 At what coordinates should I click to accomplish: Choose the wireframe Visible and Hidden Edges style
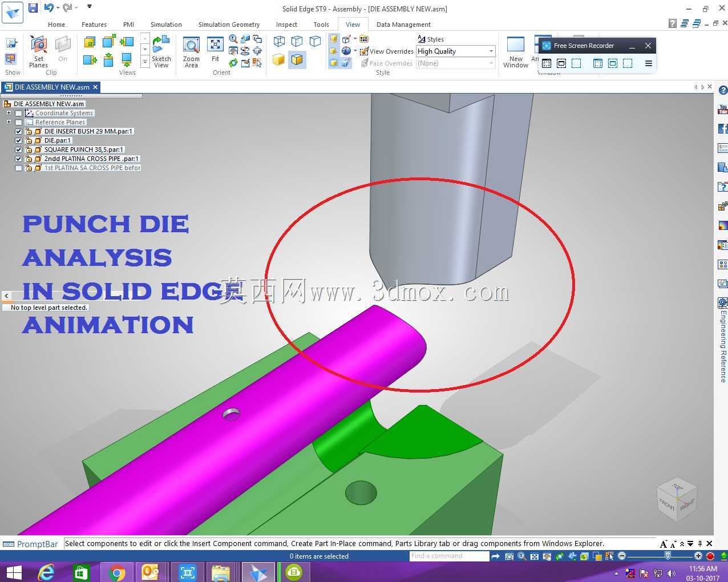click(x=297, y=41)
